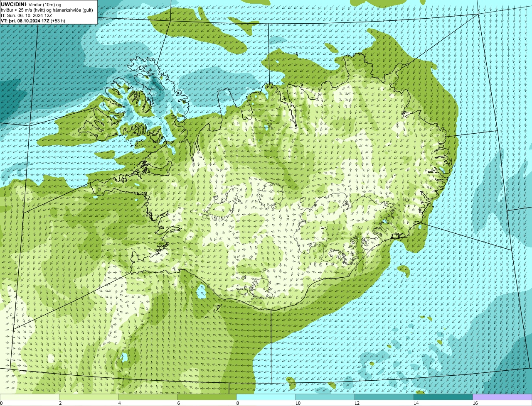532x406 pixels.
Task: Click the lavender above-16 legend swatch
Action: [x=502, y=397]
